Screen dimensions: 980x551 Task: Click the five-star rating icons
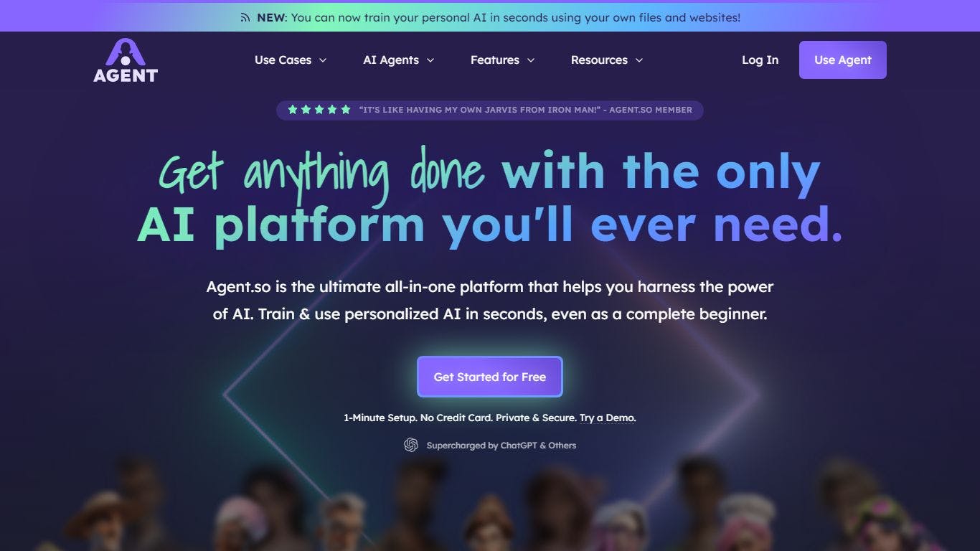click(x=319, y=110)
